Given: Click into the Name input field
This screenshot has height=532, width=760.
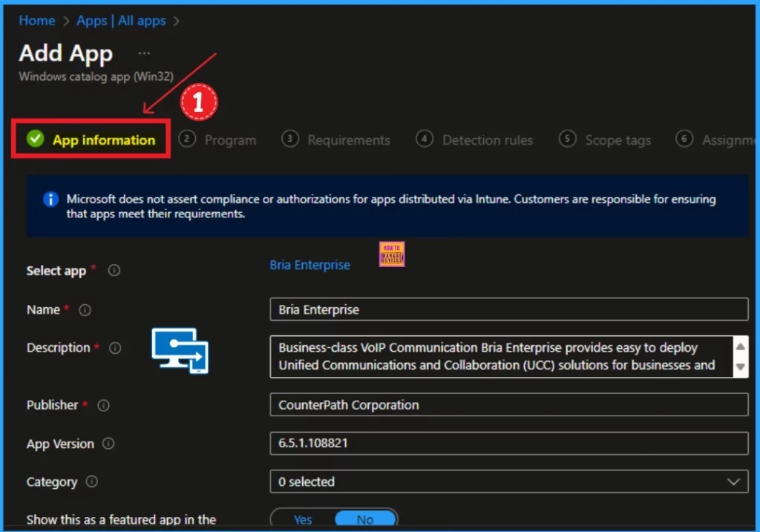Looking at the screenshot, I should (x=509, y=309).
